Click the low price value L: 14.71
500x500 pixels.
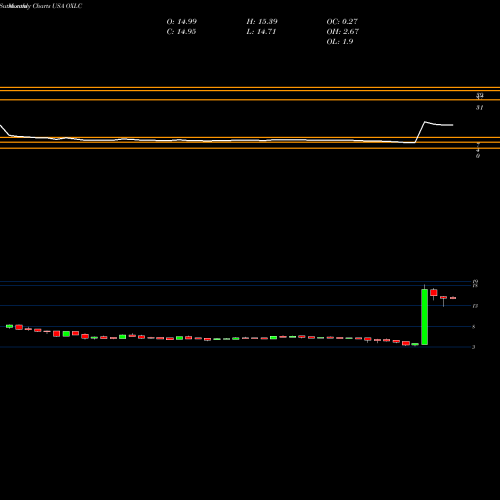pyautogui.click(x=261, y=32)
